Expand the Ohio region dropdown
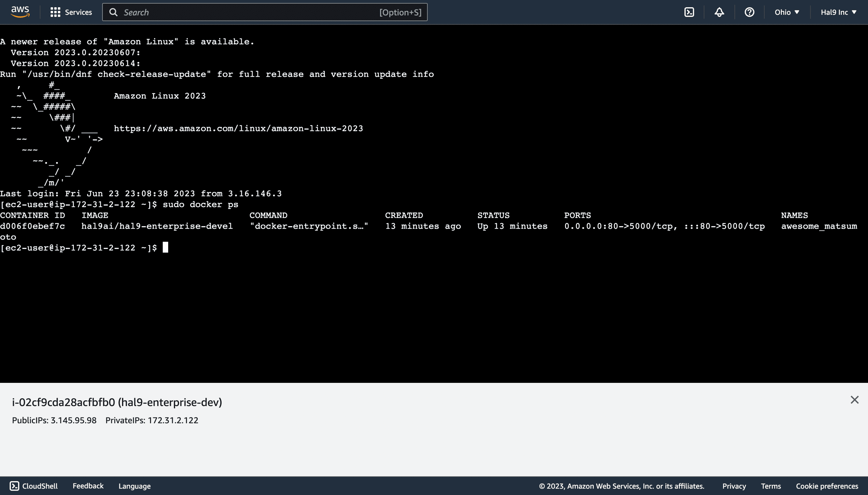The width and height of the screenshot is (868, 495). tap(787, 12)
